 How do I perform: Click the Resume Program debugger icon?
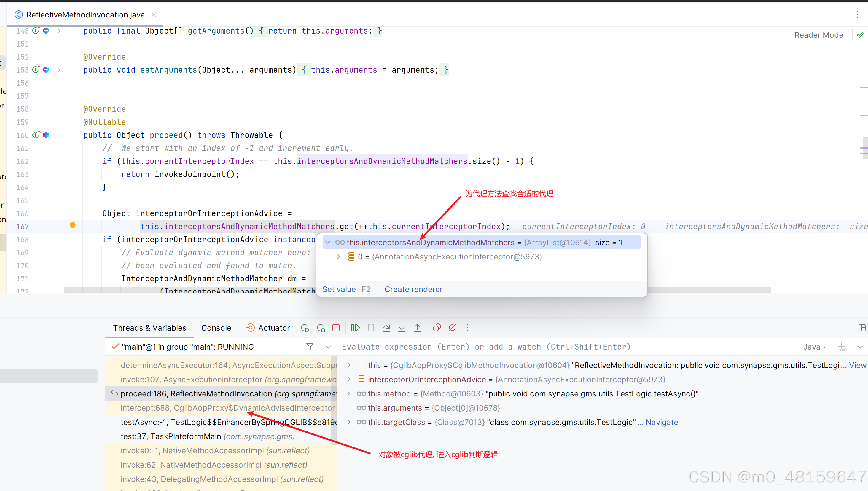point(356,328)
